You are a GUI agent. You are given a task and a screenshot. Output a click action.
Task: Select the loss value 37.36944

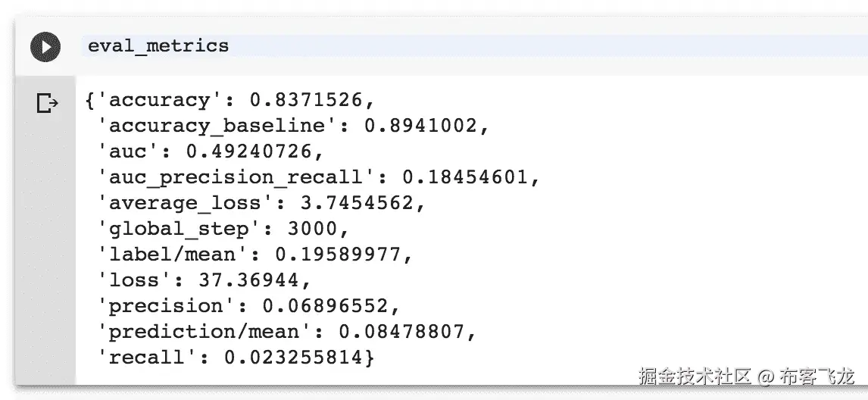(250, 280)
